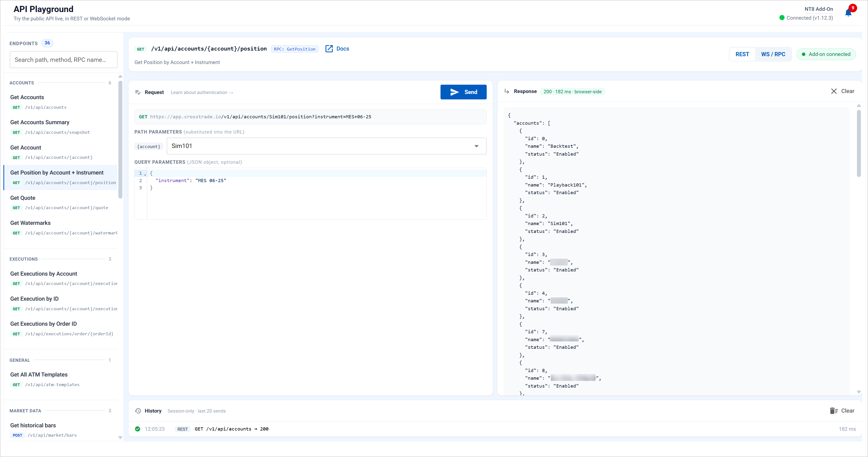Image resolution: width=868 pixels, height=457 pixels.
Task: Open the account Sim101 dropdown
Action: tap(326, 146)
